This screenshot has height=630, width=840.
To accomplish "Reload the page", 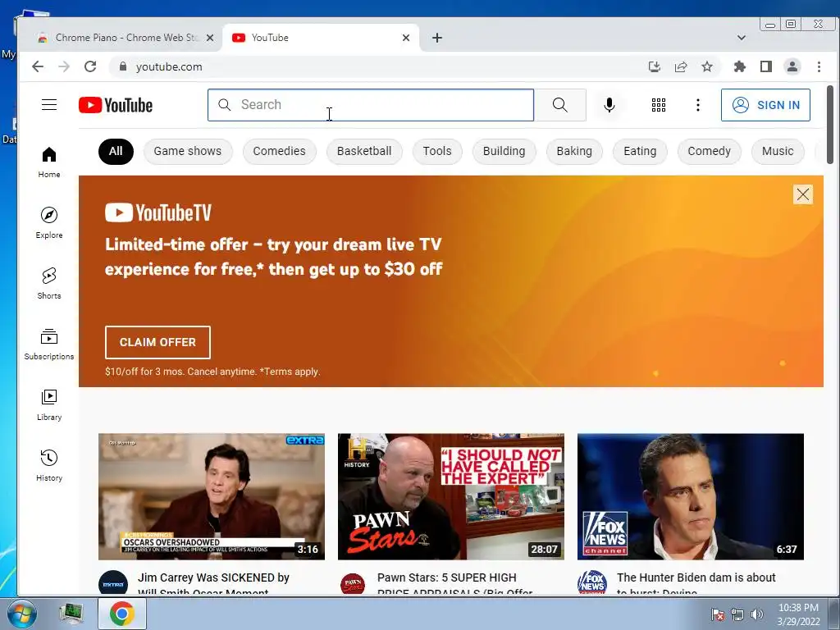I will coord(90,66).
